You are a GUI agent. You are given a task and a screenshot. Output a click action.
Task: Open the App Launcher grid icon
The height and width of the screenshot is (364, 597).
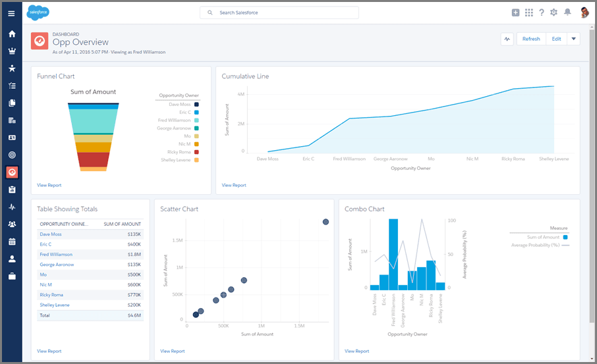[x=529, y=13]
